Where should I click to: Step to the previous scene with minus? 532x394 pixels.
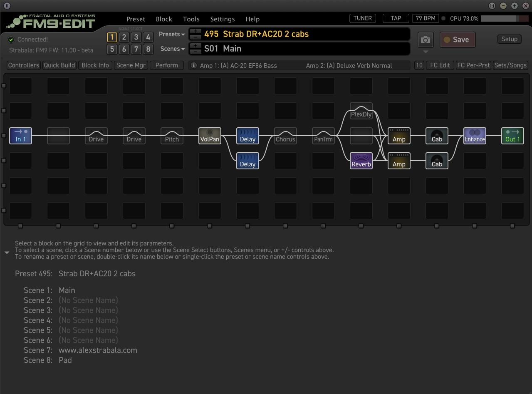coord(195,52)
